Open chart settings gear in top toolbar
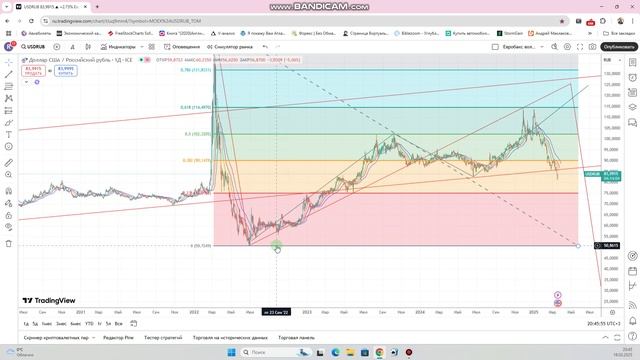Screen dimensions: 640x360 point(567,47)
